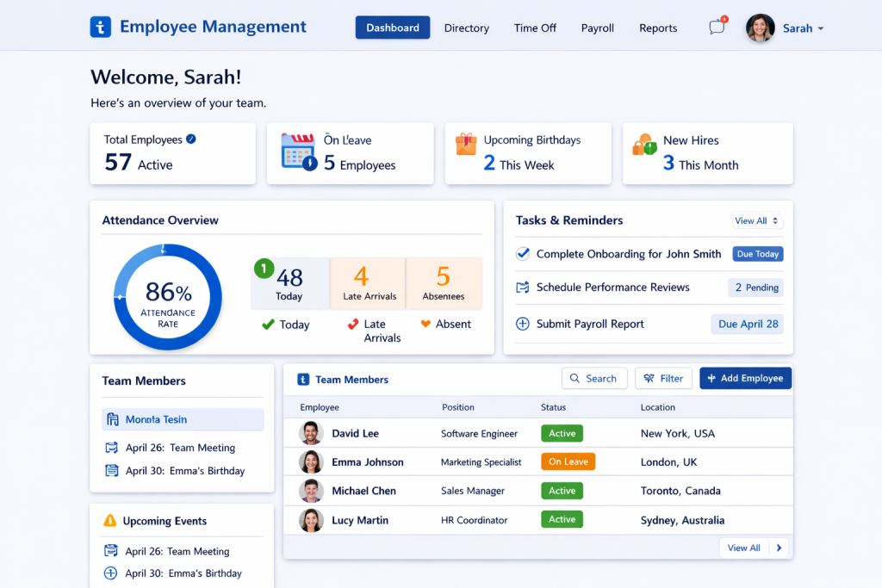Sort by the Employee column header
Viewport: 882px width, 588px height.
pos(320,407)
